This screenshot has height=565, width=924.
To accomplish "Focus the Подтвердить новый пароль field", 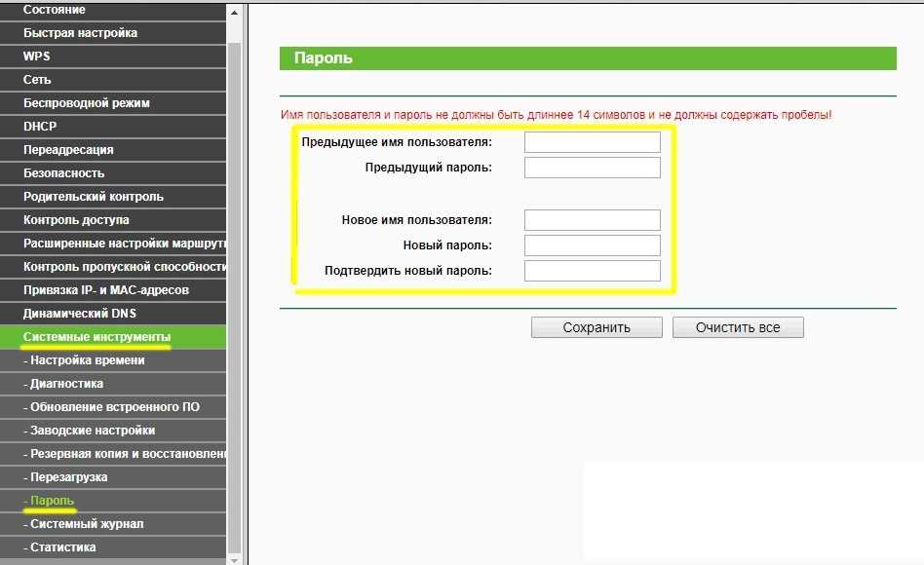I will pos(592,271).
